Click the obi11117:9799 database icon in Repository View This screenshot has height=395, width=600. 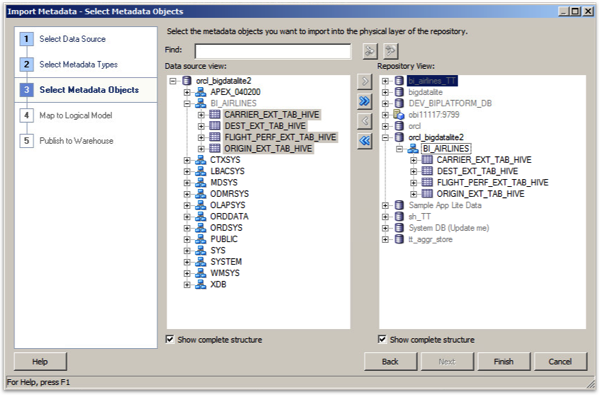point(399,114)
